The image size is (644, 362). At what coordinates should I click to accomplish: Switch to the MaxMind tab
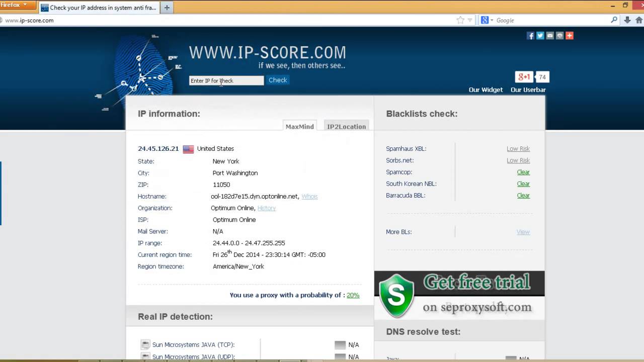point(300,126)
